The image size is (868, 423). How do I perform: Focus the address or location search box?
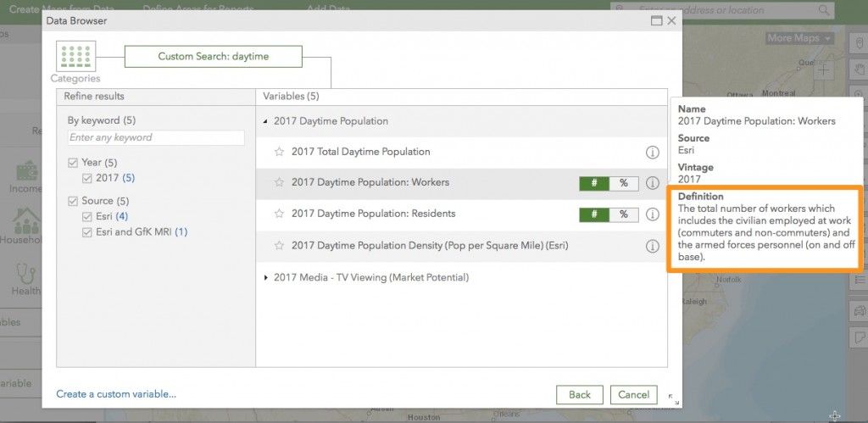coord(722,10)
